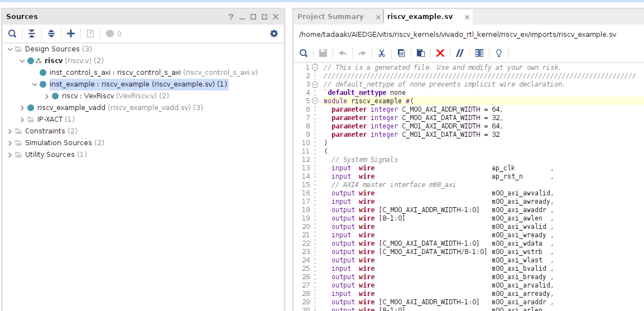The width and height of the screenshot is (644, 311).
Task: Select the Simulation Sources (2) label
Action: pos(65,143)
